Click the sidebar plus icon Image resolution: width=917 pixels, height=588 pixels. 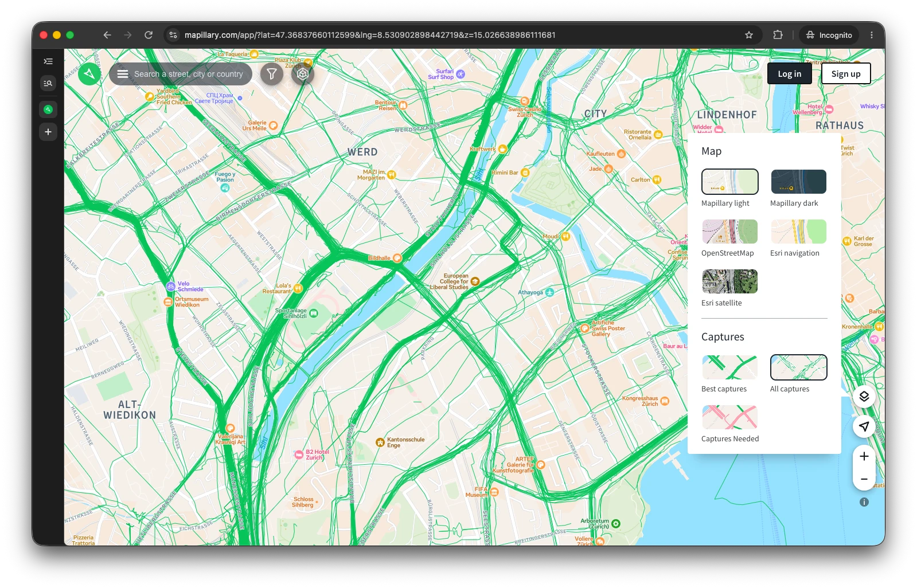[48, 132]
